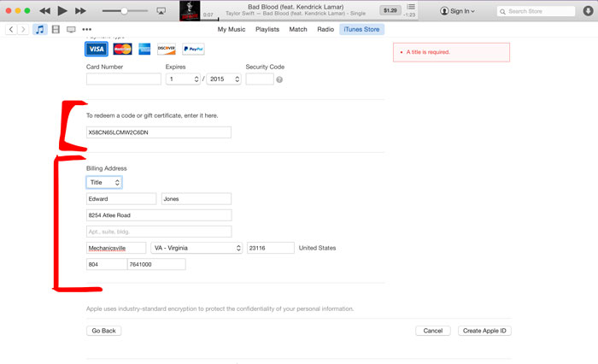Click the phone number field 7641000
This screenshot has height=364, width=598.
[x=156, y=264]
